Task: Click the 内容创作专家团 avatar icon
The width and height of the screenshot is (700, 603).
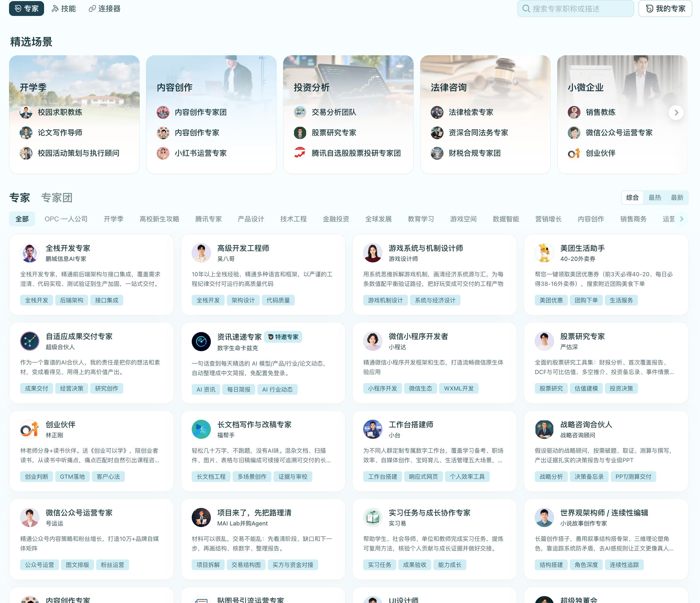Action: click(163, 112)
